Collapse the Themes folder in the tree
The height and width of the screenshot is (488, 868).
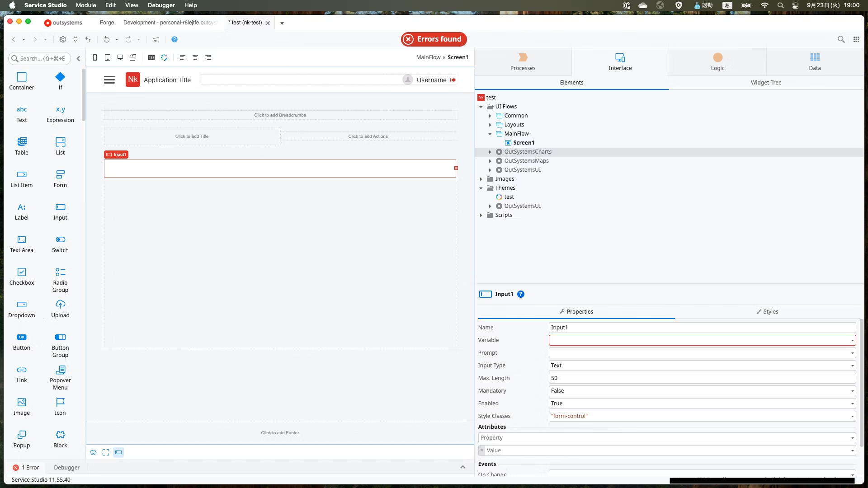pos(481,188)
